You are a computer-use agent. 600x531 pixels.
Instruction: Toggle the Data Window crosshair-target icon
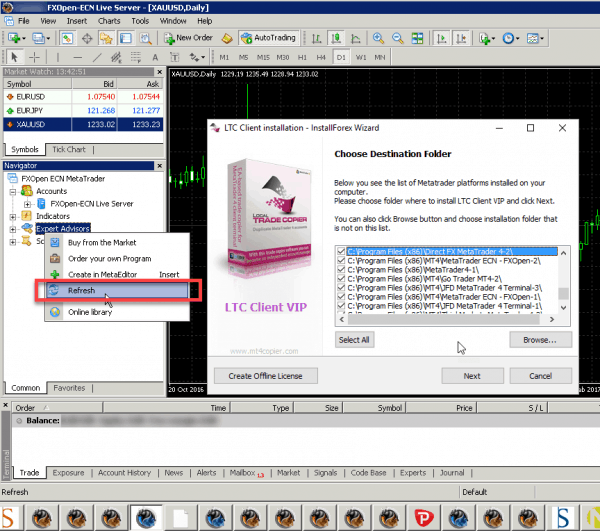(x=87, y=38)
